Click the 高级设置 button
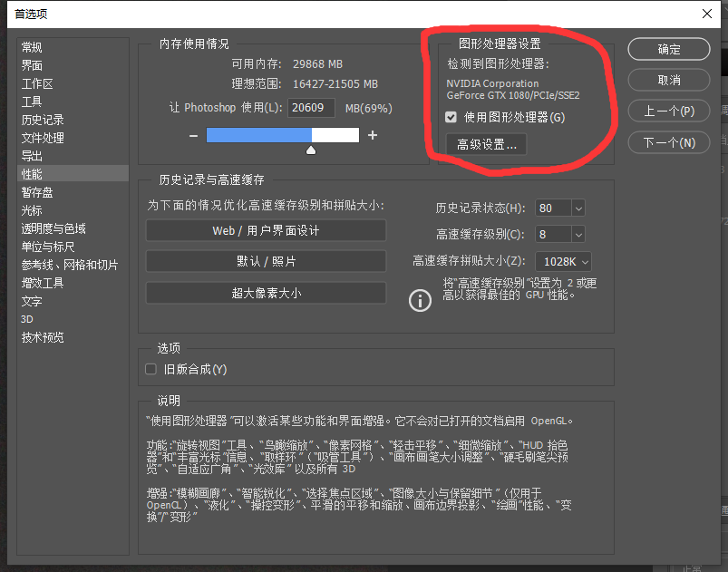Screen dimensions: 728x572 click(486, 142)
